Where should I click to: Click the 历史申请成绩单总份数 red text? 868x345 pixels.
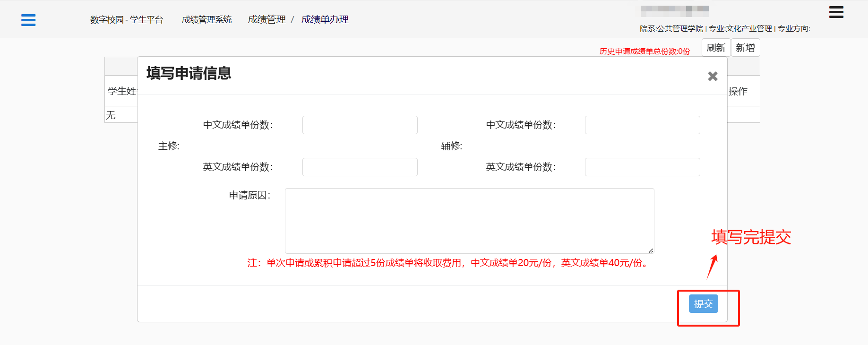(645, 52)
